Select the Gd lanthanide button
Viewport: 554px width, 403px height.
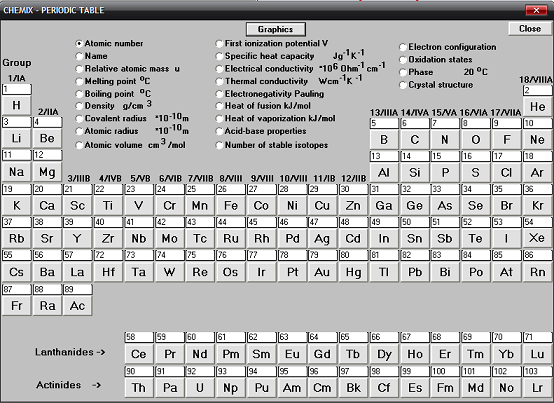322,354
